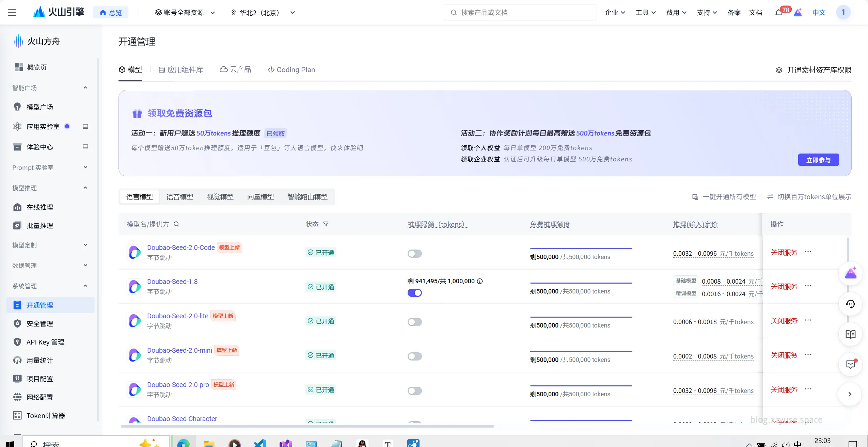Enable inference limit toggle for Doubao-Seed-2.0-mini
The height and width of the screenshot is (447, 868).
coord(414,356)
